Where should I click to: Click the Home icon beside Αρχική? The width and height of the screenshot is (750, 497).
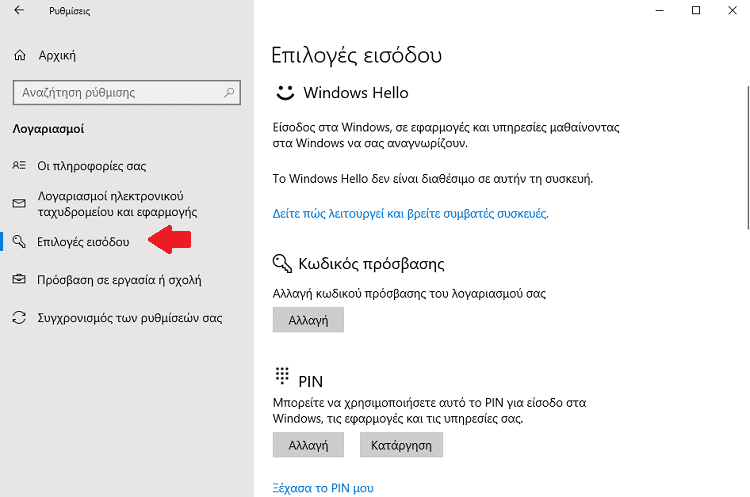click(19, 56)
